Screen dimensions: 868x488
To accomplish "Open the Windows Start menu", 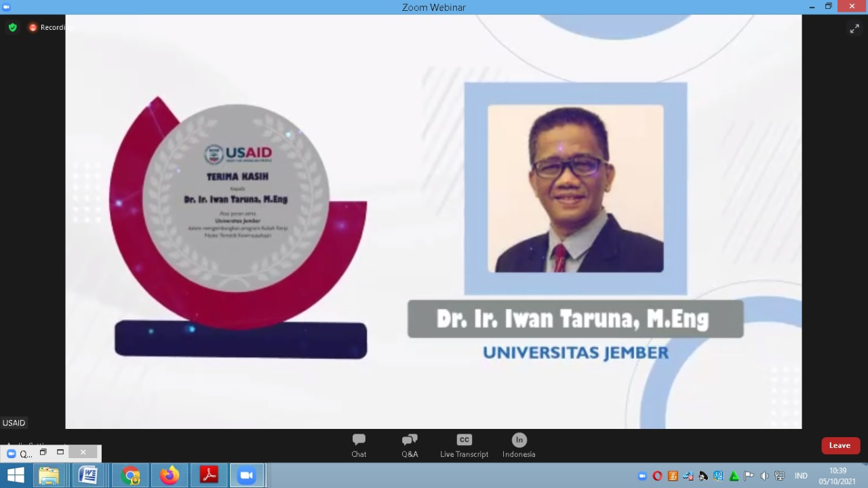I will [16, 475].
